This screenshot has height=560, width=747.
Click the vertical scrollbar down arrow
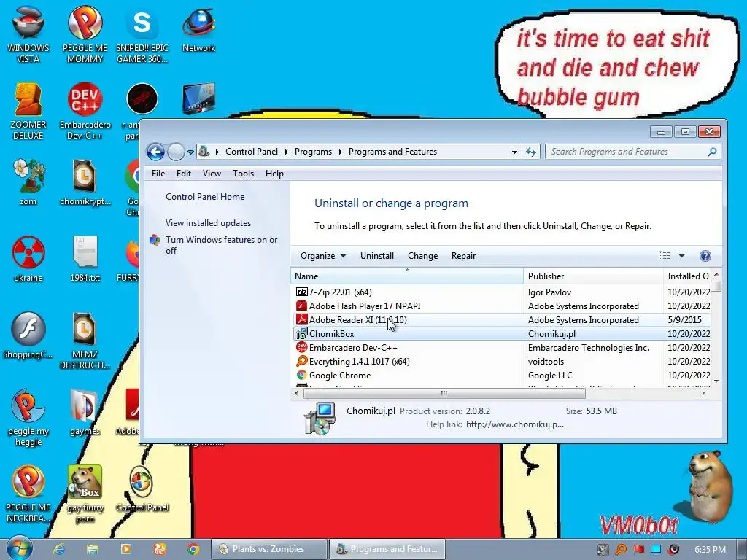716,381
